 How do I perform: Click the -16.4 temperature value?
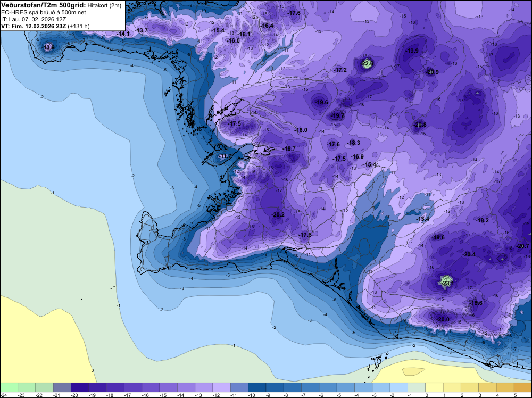pyautogui.click(x=267, y=26)
